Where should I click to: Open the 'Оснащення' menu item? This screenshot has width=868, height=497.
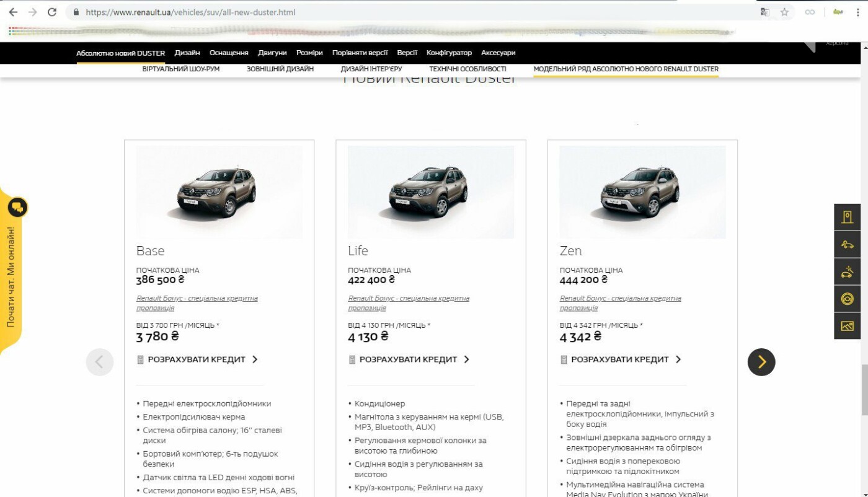click(x=229, y=53)
